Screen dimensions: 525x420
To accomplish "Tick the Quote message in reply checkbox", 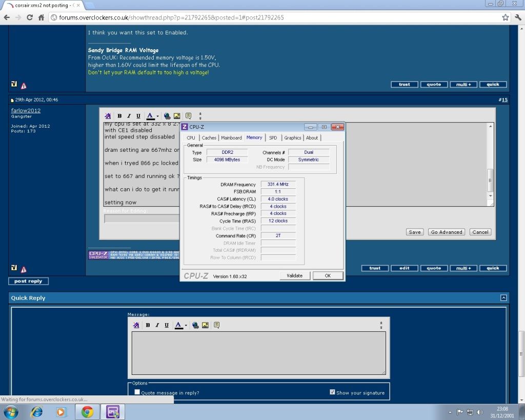I will point(137,392).
